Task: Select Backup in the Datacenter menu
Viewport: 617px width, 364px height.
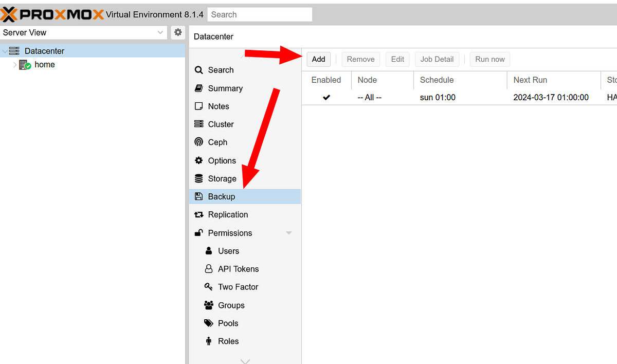Action: pyautogui.click(x=221, y=196)
